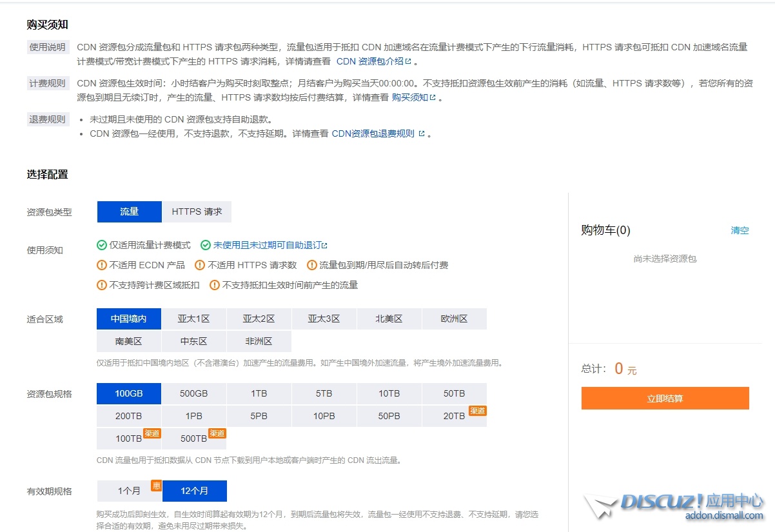Viewport: 775px width, 532px height.
Task: Select the 500GB package size
Action: [x=194, y=394]
